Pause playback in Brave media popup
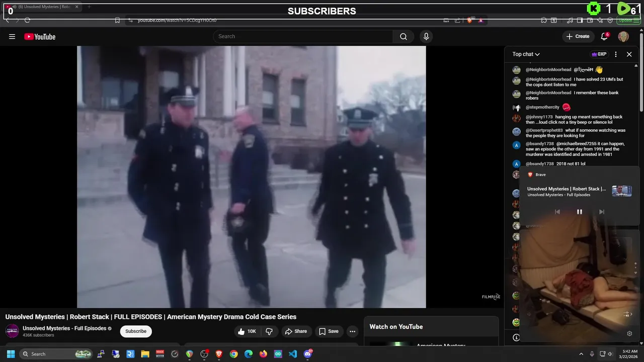644x362 pixels. pos(579,212)
